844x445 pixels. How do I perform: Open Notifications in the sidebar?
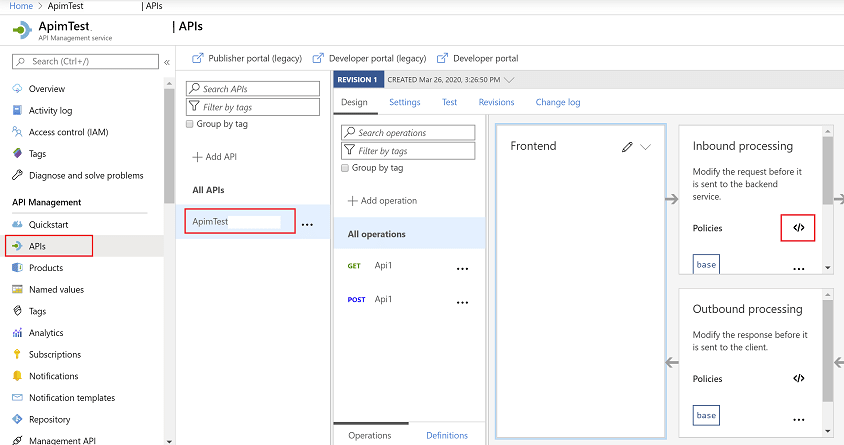click(53, 376)
